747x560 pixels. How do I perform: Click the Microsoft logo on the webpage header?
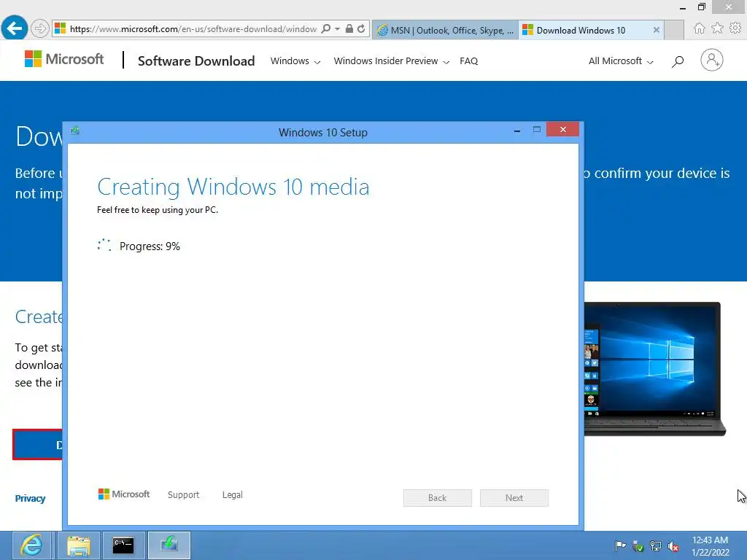click(64, 59)
